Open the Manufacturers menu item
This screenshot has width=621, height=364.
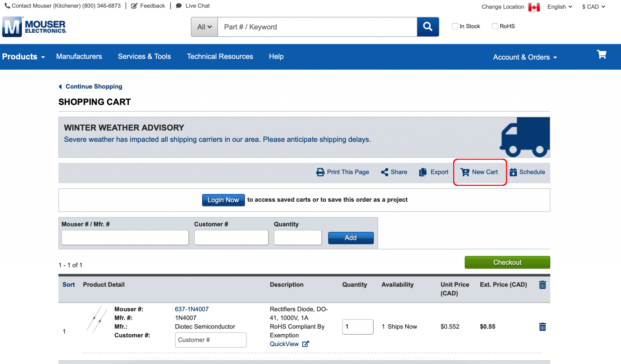tap(79, 56)
